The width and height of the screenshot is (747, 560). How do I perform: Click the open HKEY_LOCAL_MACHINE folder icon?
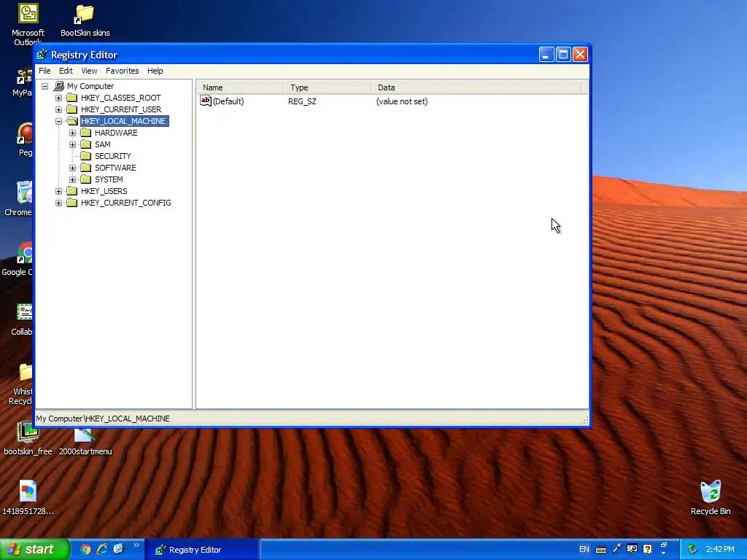(72, 121)
